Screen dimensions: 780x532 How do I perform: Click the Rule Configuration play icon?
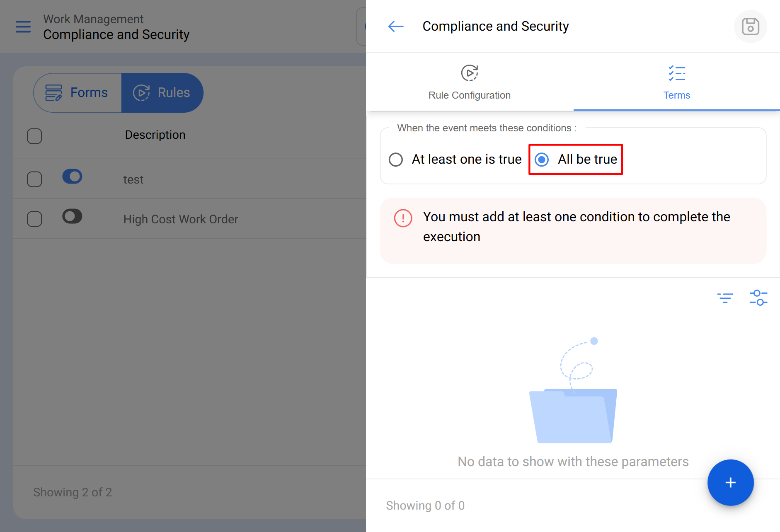click(x=470, y=73)
